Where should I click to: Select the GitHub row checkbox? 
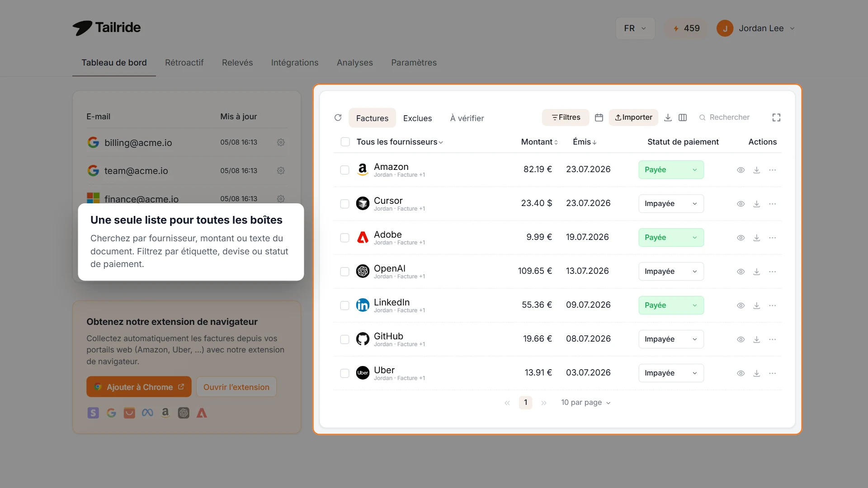coord(344,339)
